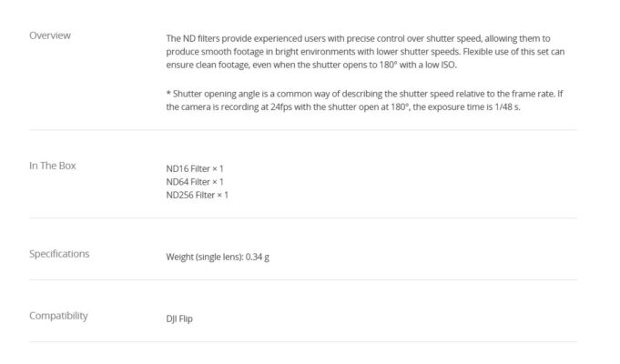Select the ND64 Filter × 1 item
Viewport: 620px width, 364px height.
(195, 182)
